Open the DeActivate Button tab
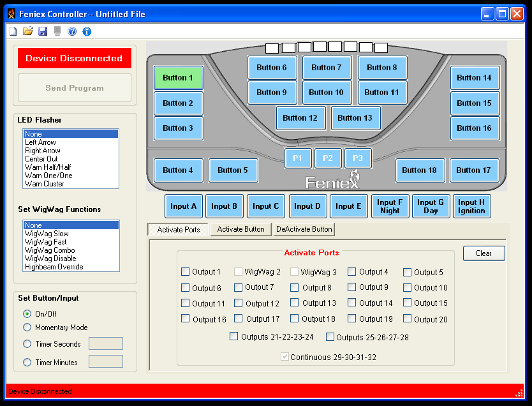Screen dimensions: 532x406 (x=304, y=229)
